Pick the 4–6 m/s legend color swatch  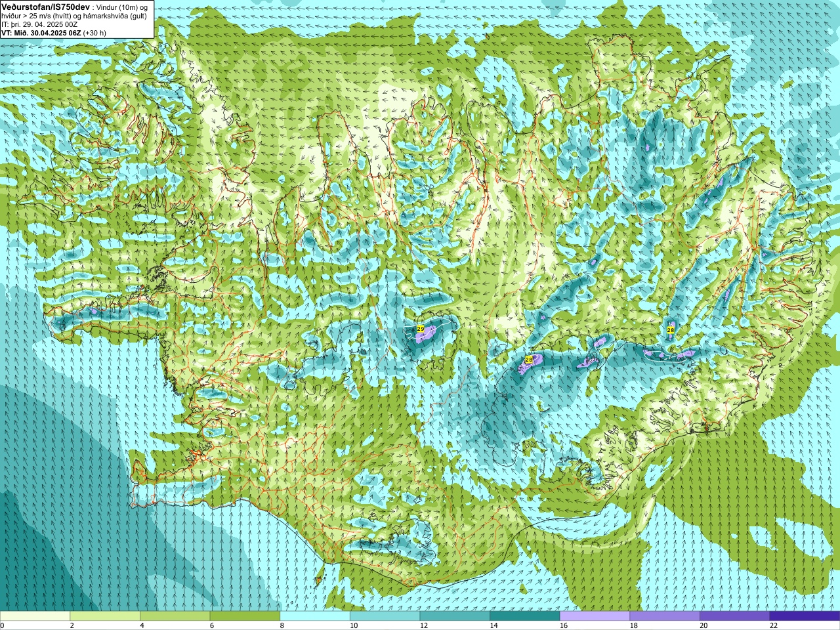pos(175,616)
